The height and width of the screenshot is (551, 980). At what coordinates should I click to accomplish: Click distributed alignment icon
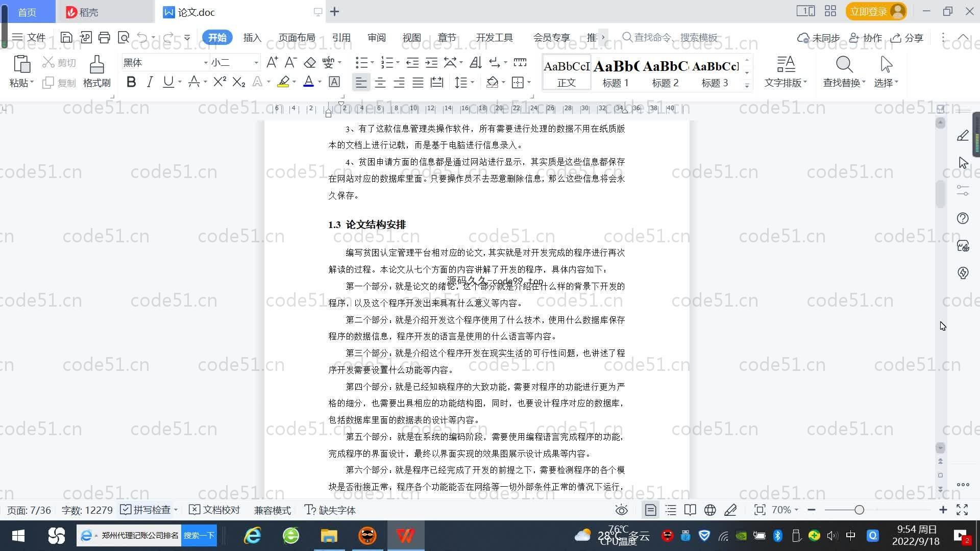(437, 82)
